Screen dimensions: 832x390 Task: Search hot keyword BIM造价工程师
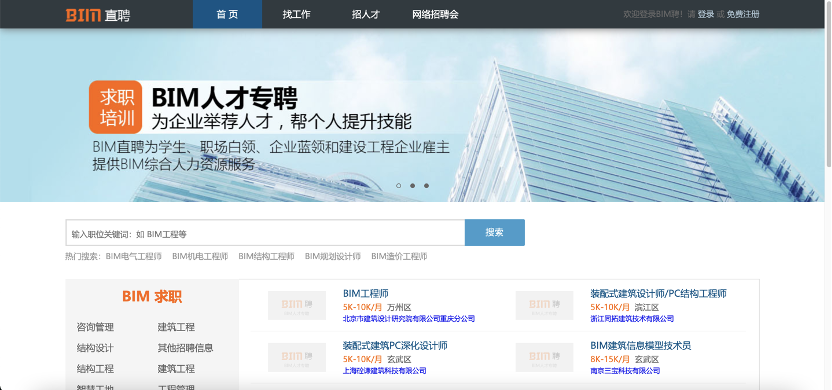coord(399,256)
